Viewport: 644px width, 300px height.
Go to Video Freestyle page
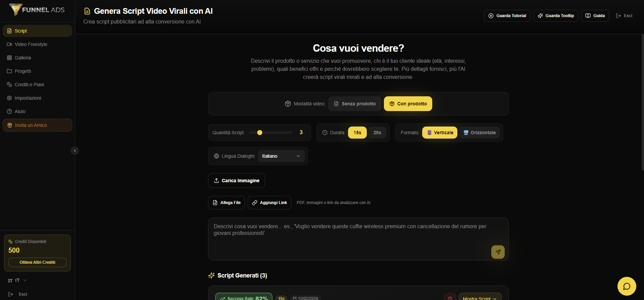tap(37, 44)
